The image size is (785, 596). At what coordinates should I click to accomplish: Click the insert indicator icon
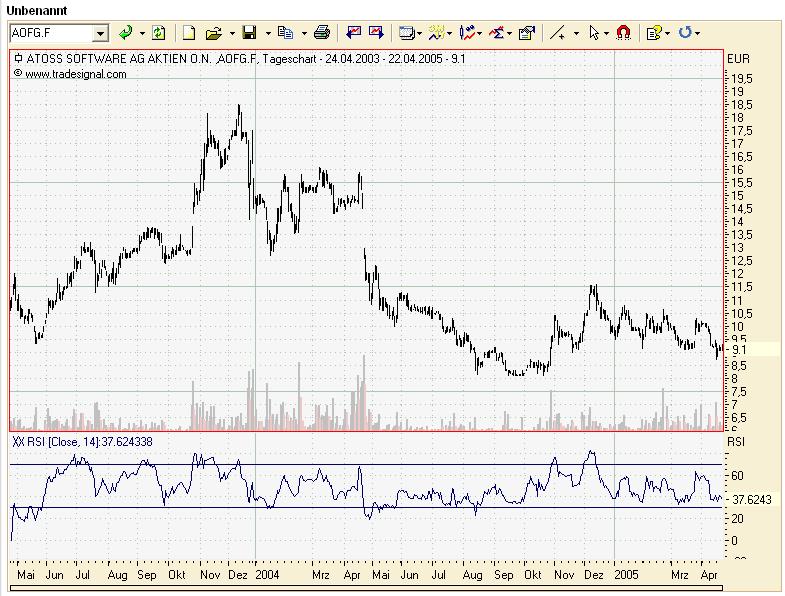[x=437, y=33]
